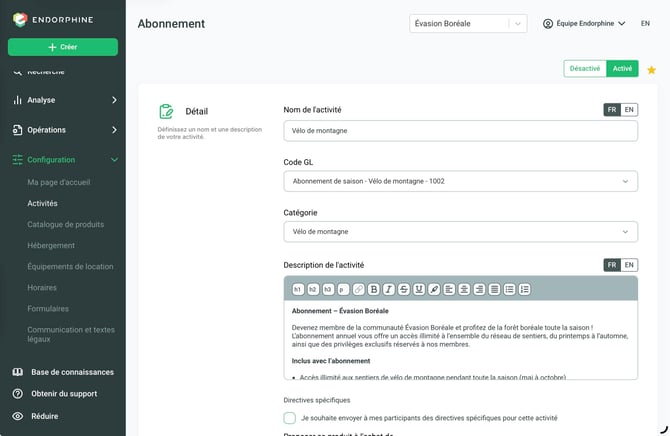Open the Catégorie dropdown

pos(461,232)
